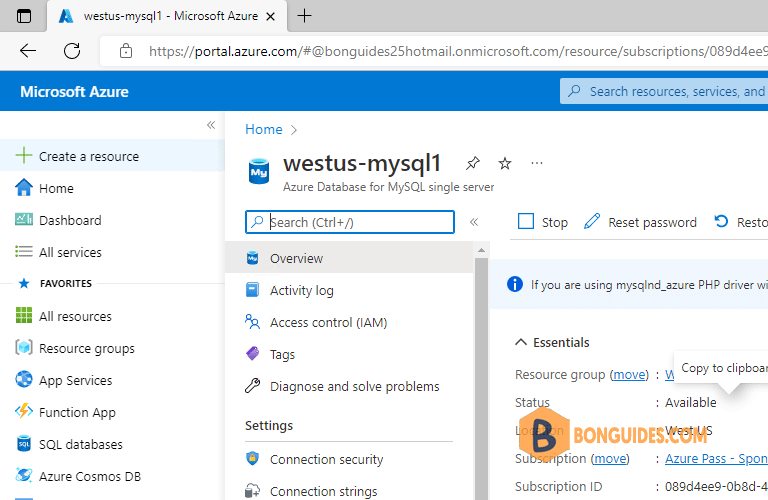Open the more options ellipsis menu
Screen dimensions: 768x500
coord(537,163)
